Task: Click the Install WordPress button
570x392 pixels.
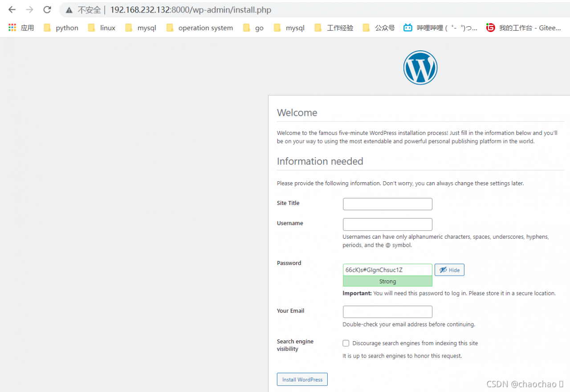Action: [x=302, y=380]
